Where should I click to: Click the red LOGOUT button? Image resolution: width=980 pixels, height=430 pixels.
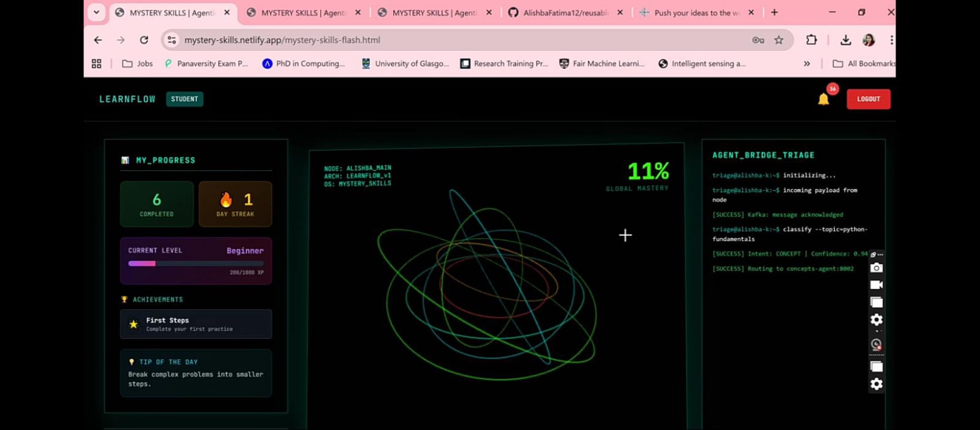pos(868,99)
